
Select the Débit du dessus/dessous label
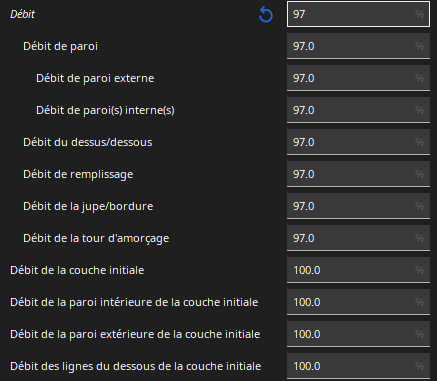click(x=88, y=142)
